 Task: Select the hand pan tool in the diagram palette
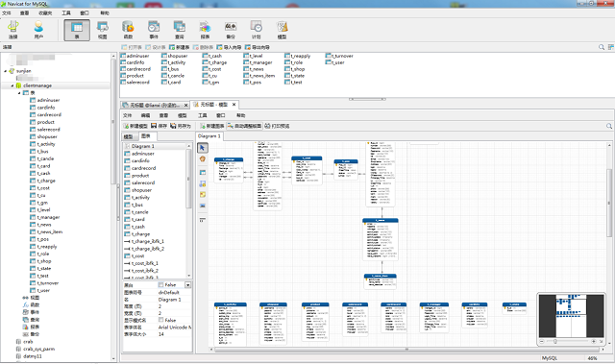[203, 159]
